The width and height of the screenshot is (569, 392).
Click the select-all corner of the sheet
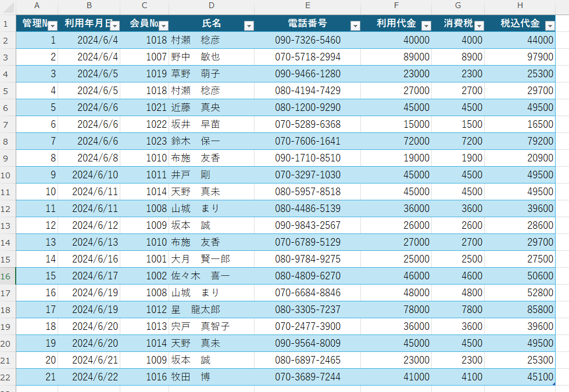7,6
